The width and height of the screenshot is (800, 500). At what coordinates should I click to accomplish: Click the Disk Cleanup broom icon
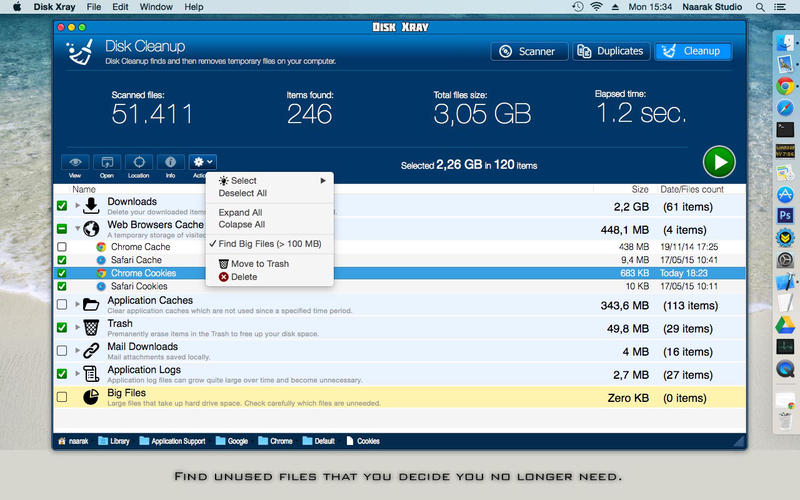81,52
